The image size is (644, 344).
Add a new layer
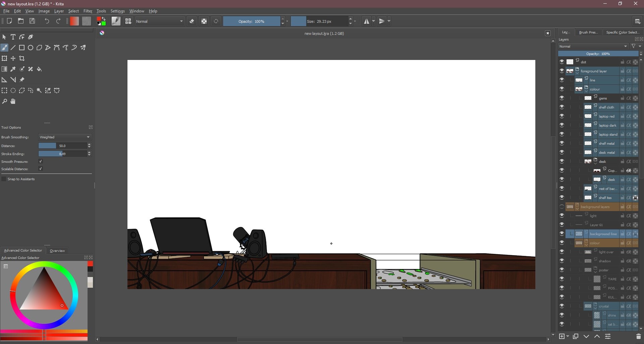pyautogui.click(x=562, y=336)
